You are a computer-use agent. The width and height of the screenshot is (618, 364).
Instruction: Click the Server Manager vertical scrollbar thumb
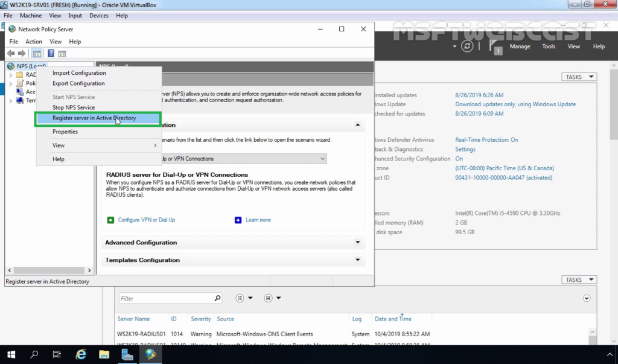614,104
